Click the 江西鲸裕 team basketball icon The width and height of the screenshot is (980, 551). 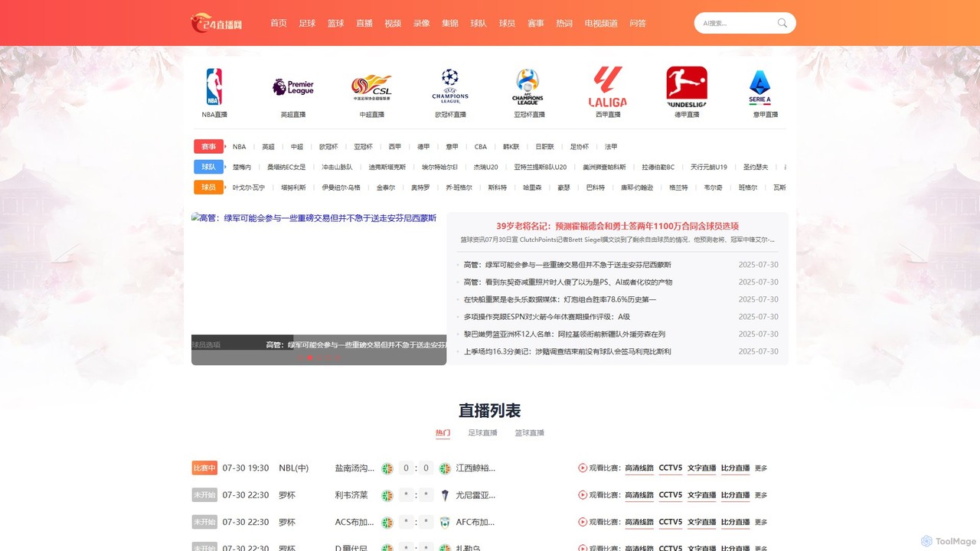pos(445,468)
